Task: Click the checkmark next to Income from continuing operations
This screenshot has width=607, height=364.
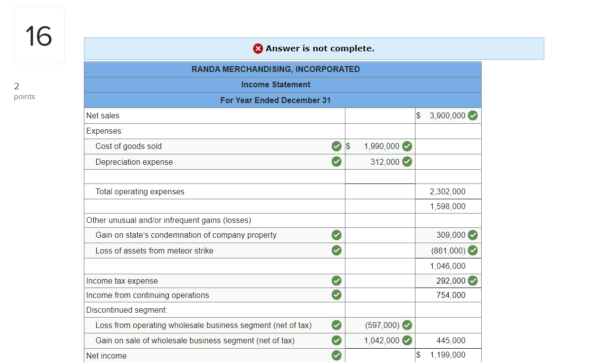Action: (x=337, y=294)
